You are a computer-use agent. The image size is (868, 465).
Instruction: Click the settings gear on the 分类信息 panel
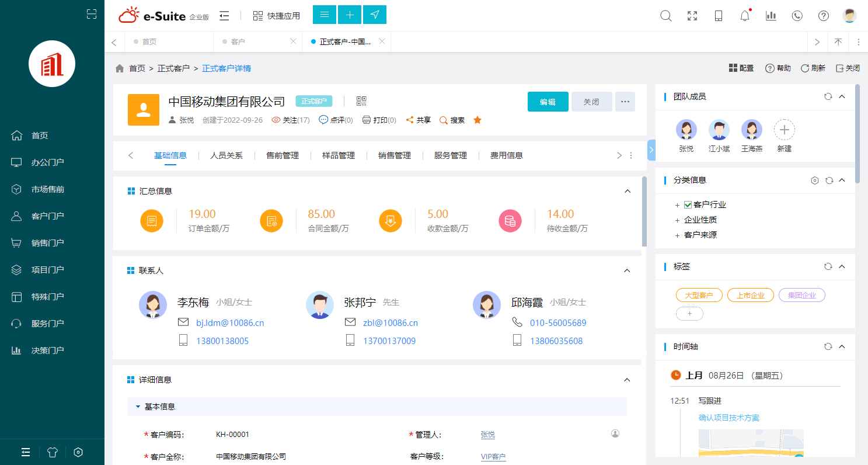pyautogui.click(x=815, y=181)
